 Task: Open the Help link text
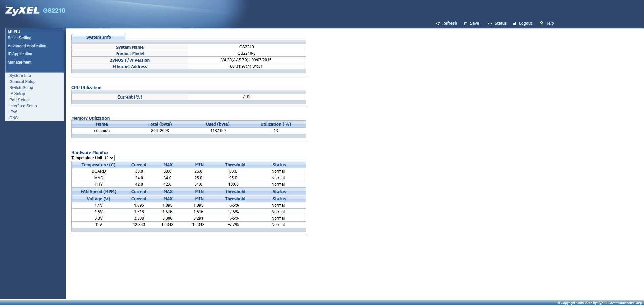549,23
